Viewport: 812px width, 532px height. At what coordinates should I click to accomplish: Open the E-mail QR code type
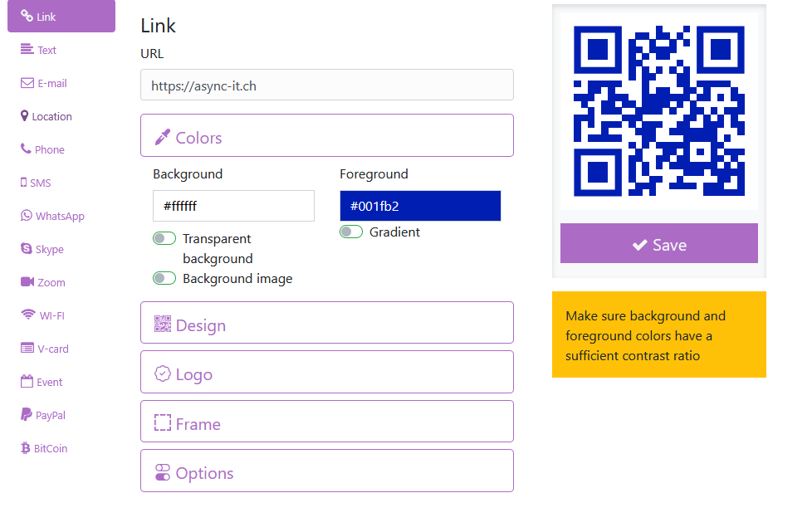pos(27,83)
